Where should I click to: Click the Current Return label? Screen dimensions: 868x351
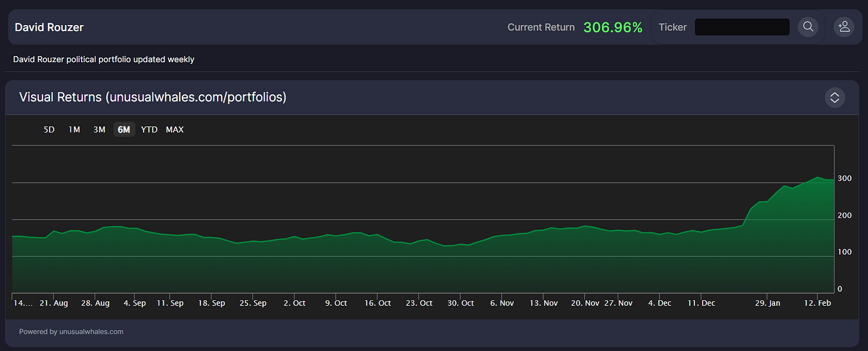[541, 27]
